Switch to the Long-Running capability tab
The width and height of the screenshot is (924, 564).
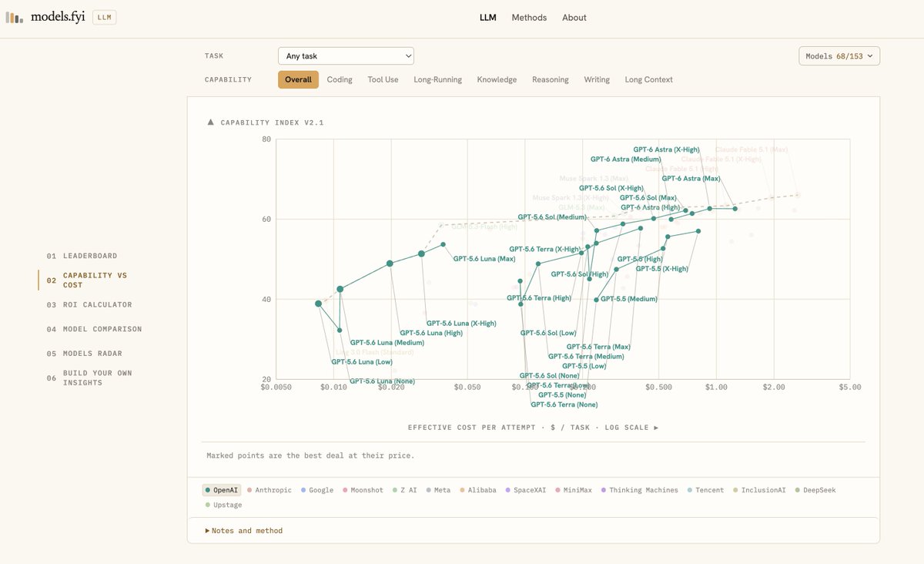pos(438,79)
